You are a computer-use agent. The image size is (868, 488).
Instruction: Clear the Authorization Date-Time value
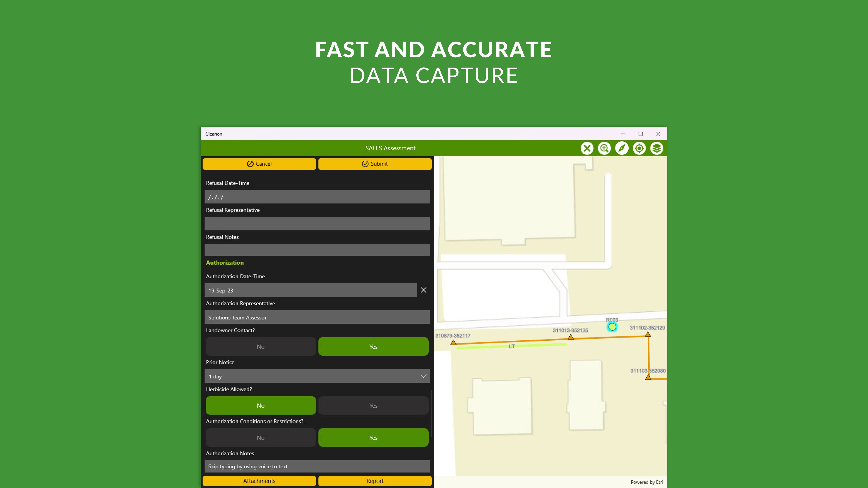(x=424, y=290)
